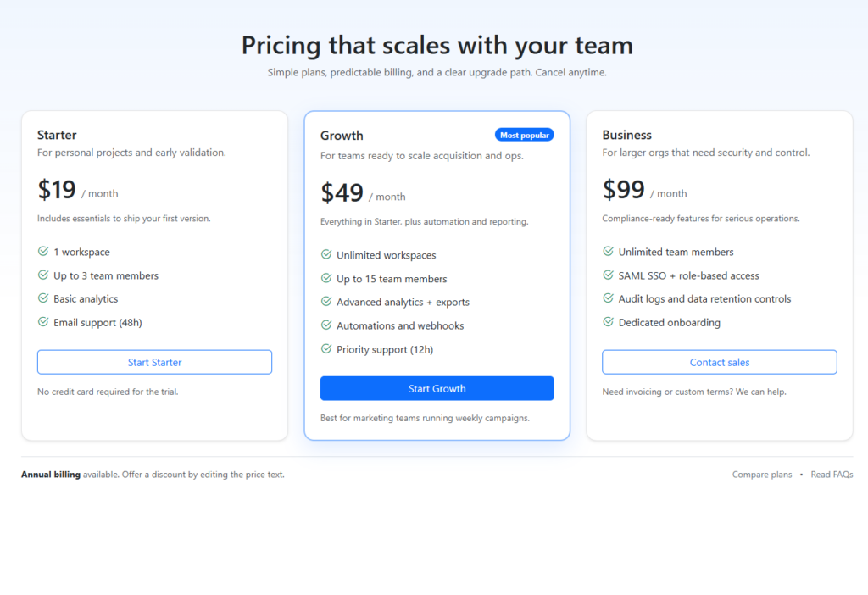Open the "Read FAQs" link
Image resolution: width=868 pixels, height=595 pixels.
[832, 475]
